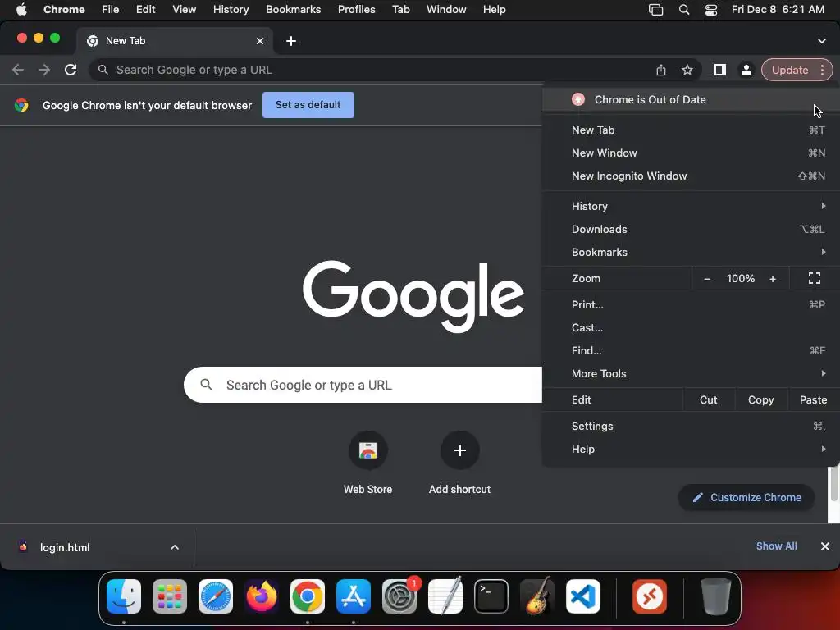The height and width of the screenshot is (630, 840).
Task: Open Downloads from the menu
Action: 691,230
